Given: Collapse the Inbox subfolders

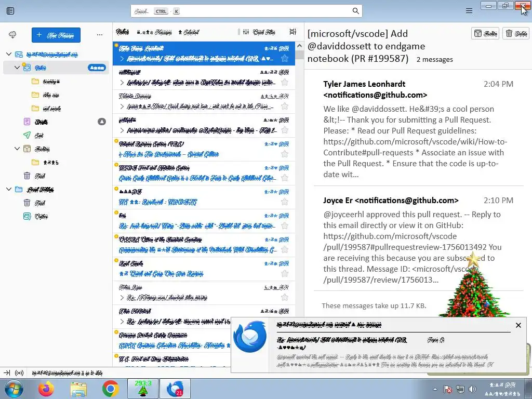Looking at the screenshot, I should pyautogui.click(x=17, y=68).
